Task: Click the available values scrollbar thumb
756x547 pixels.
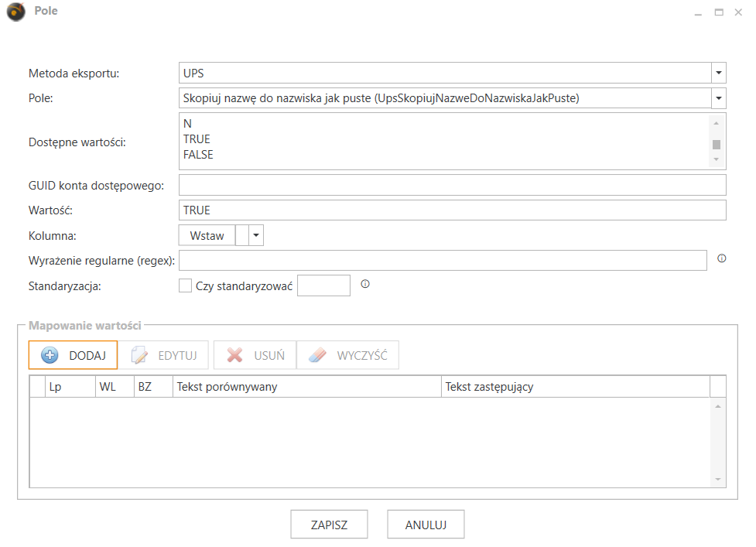Action: [x=717, y=145]
